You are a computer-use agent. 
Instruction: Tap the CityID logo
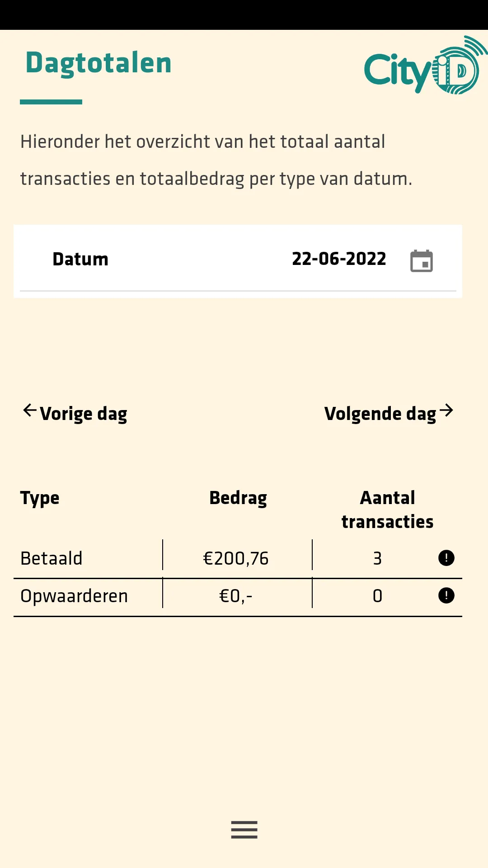[426, 66]
